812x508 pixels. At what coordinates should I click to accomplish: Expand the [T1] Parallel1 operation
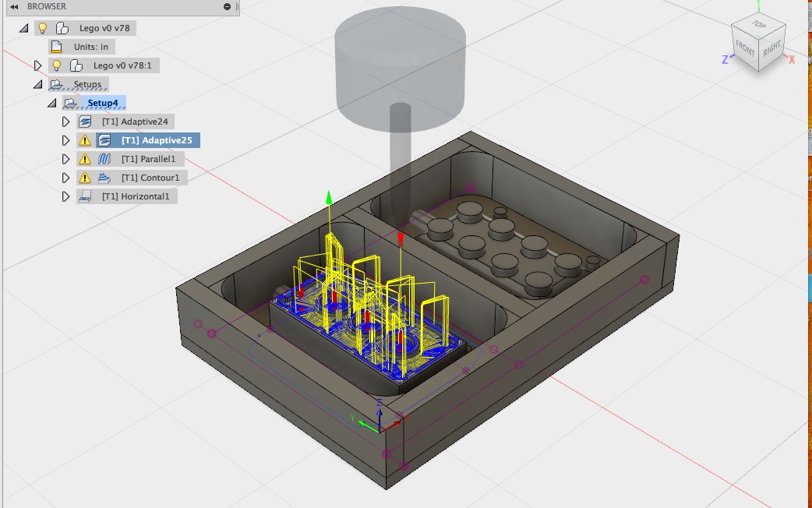[65, 159]
